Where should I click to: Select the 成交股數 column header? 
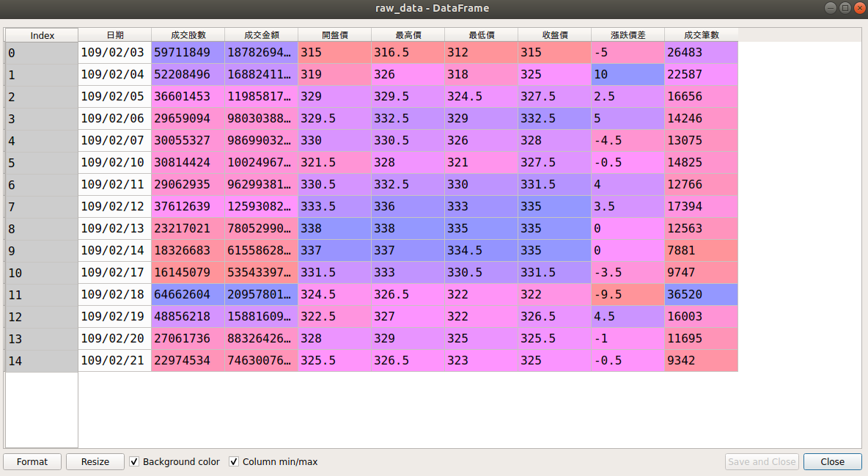pyautogui.click(x=188, y=35)
